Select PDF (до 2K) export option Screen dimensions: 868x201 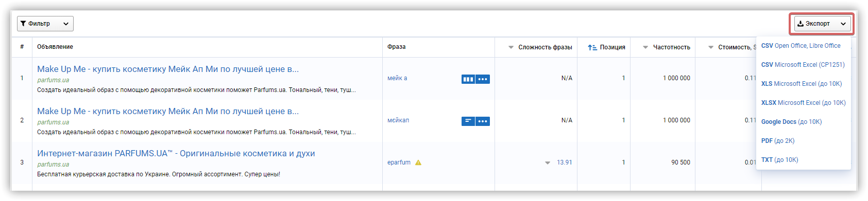(778, 141)
